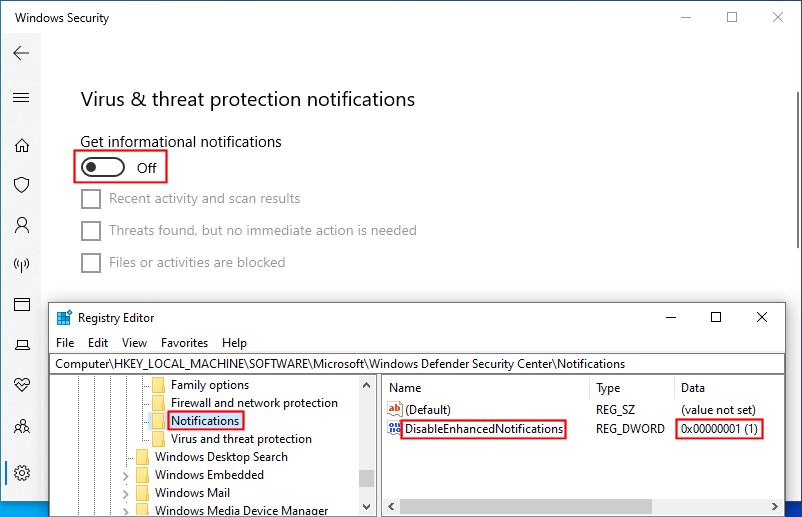802x517 pixels.
Task: Check Recent activity and scan results
Action: pos(91,199)
